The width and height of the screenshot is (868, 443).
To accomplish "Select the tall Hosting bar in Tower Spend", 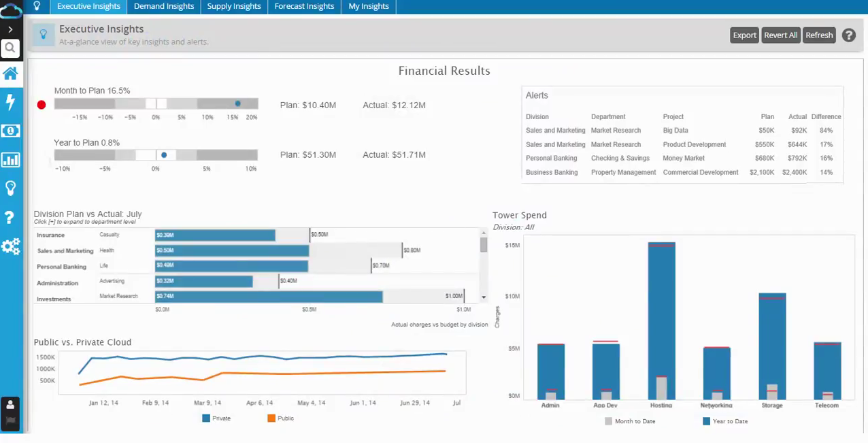I will pyautogui.click(x=661, y=320).
